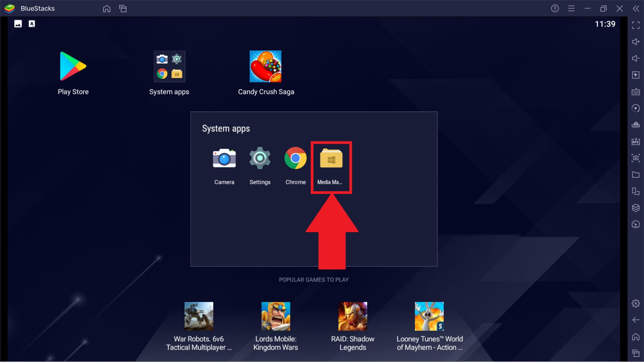Image resolution: width=644 pixels, height=362 pixels.
Task: Open the media folder sidebar icon
Action: [636, 175]
